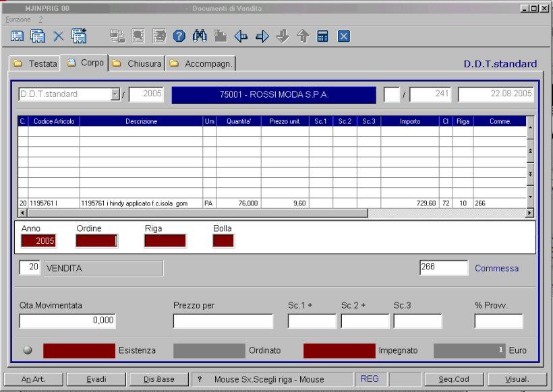Screen dimensions: 553x392
Task: Click the blue X delete icon
Action: (x=59, y=36)
